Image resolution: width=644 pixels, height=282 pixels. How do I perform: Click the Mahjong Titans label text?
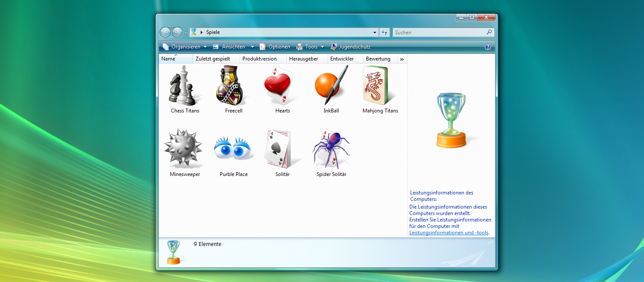[380, 111]
